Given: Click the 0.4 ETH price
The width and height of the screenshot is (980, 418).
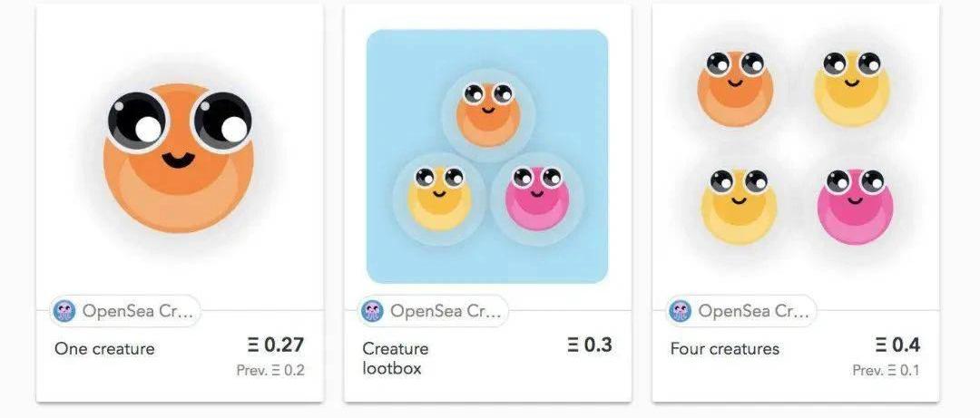Looking at the screenshot, I should click(x=897, y=345).
